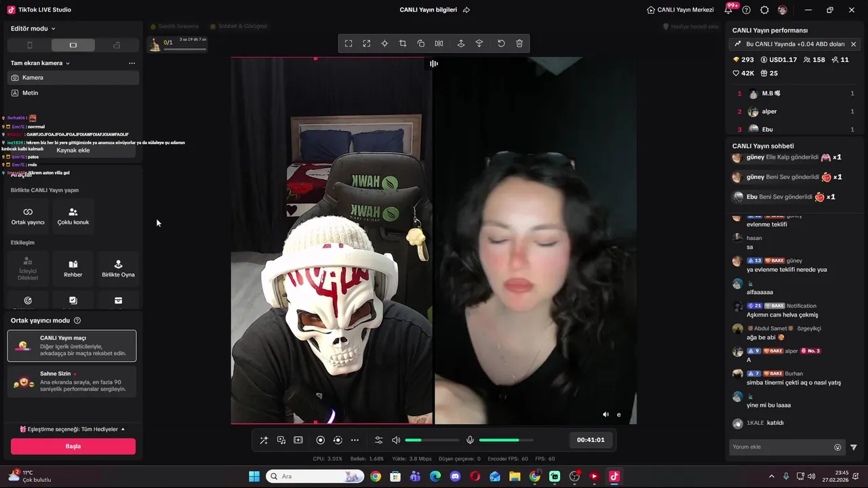Expand Eşleştirme seçeneği: Tüm Hediyeler
This screenshot has width=868, height=488.
(x=72, y=429)
